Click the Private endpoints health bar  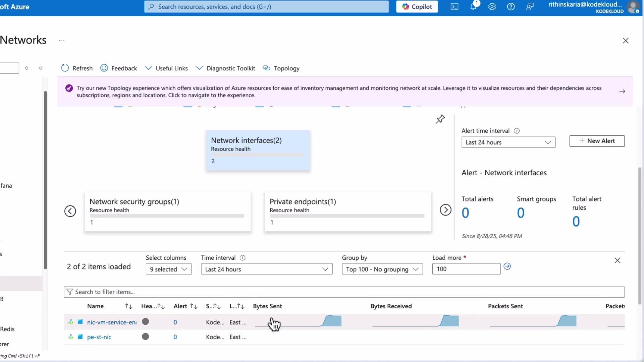click(x=347, y=216)
